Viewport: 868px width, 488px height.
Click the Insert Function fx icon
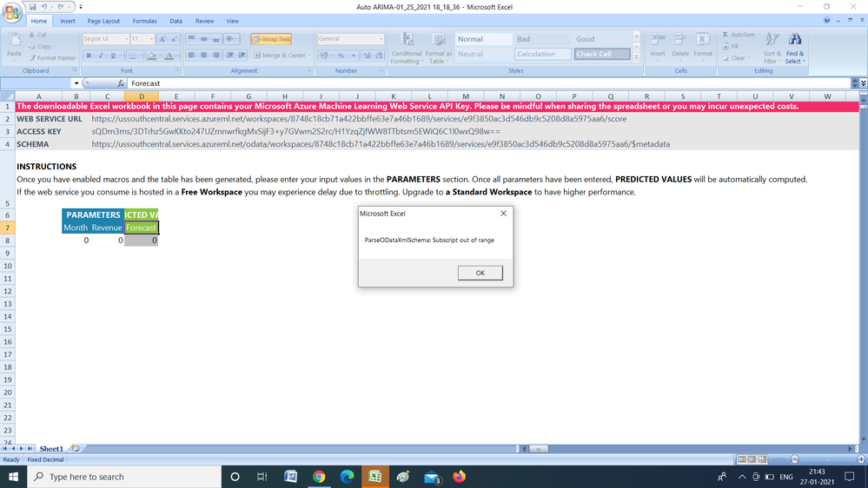tap(121, 83)
